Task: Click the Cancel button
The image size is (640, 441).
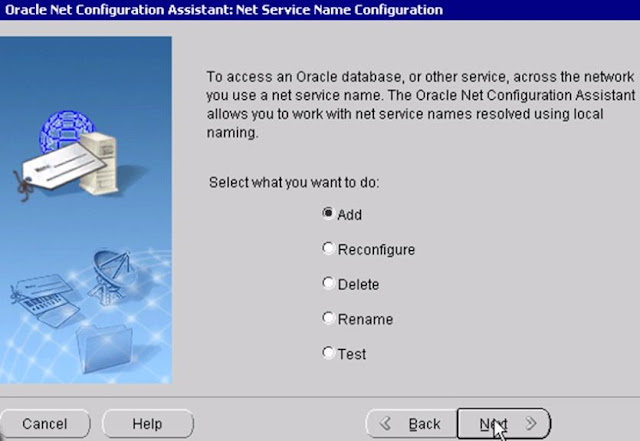Action: 45,424
